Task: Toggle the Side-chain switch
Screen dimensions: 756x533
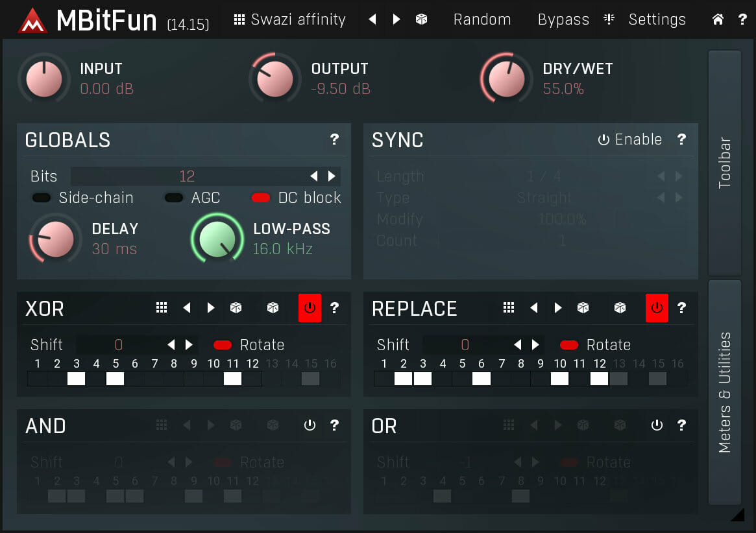Action: click(x=43, y=198)
